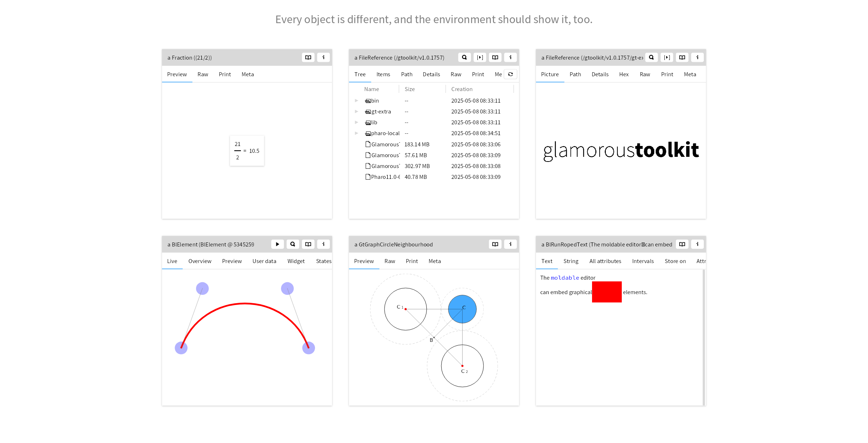Click the top-right purple control point

(x=287, y=288)
